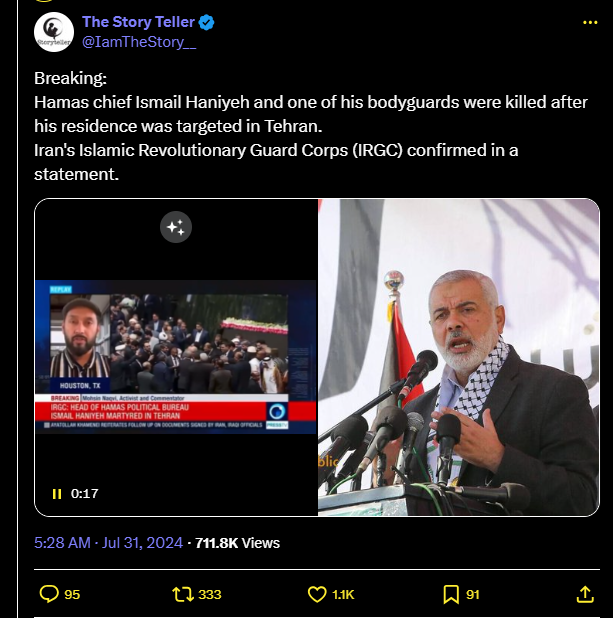Like the post with the heart icon
This screenshot has height=618, width=613.
coord(317,594)
